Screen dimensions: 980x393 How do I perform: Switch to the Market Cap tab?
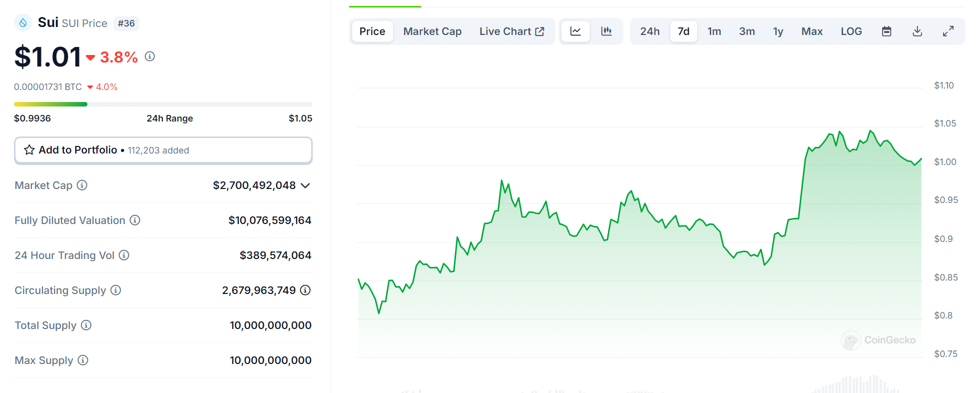click(432, 31)
